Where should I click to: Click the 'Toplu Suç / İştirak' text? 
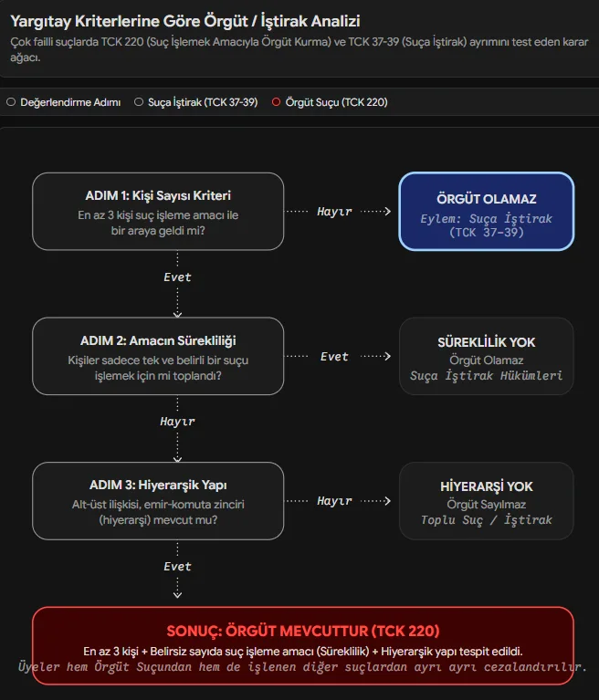click(487, 520)
